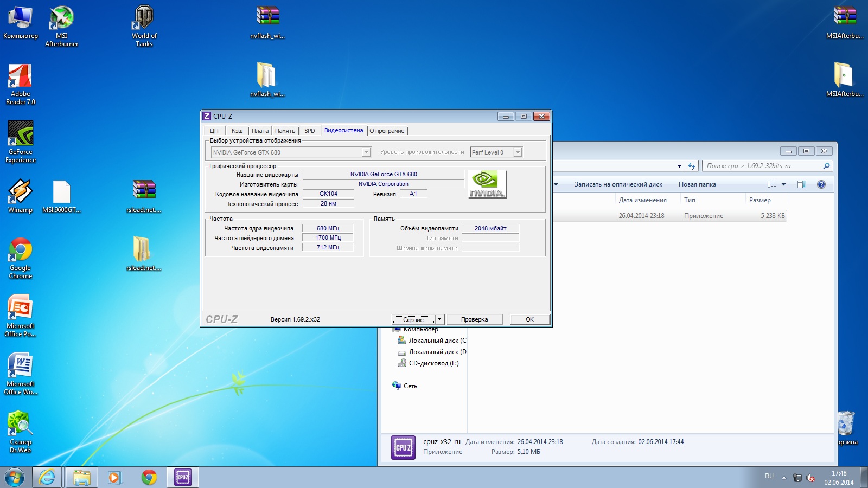Select the nvflash WinRAR archive on desktop
Image resolution: width=868 pixels, height=488 pixels.
(267, 22)
